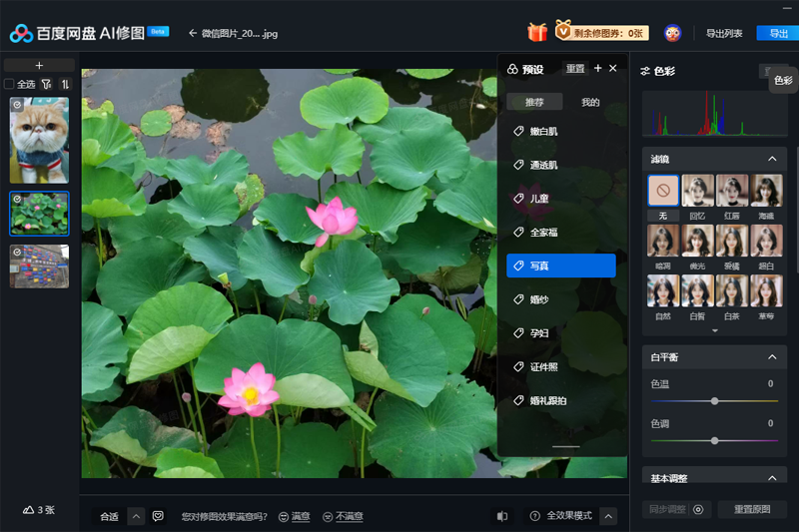Check the 全选 select-all checkbox
The height and width of the screenshot is (532, 799).
[x=10, y=85]
